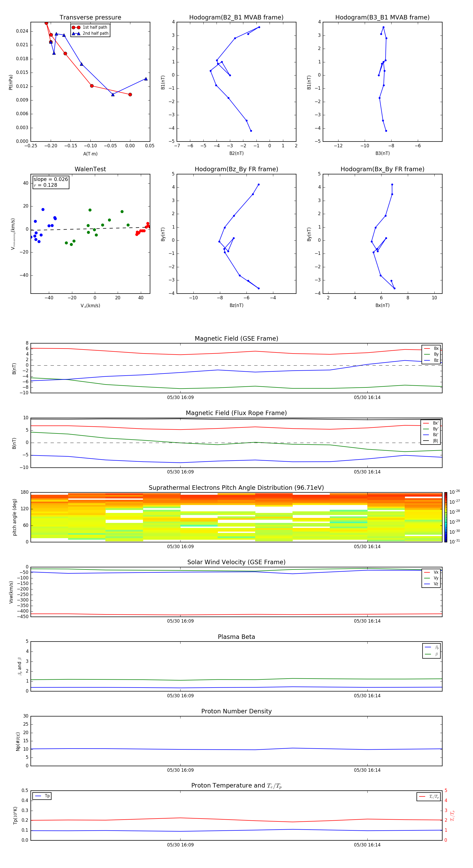The width and height of the screenshot is (473, 868).
Task: Click the Bx' entry in Flux Rope legend
Action: [431, 423]
